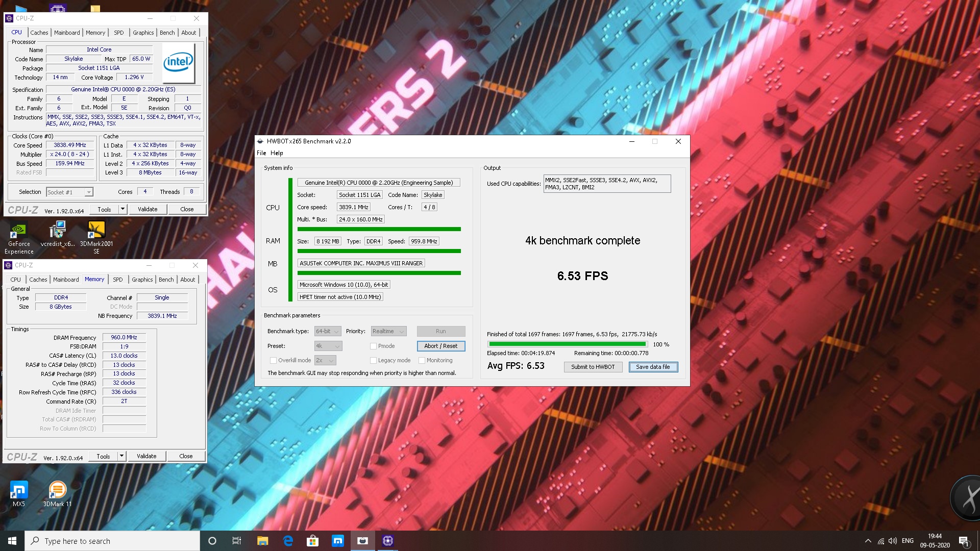Open Maxthon browser taskbar icon
Screen dimensions: 980x551
(x=338, y=541)
